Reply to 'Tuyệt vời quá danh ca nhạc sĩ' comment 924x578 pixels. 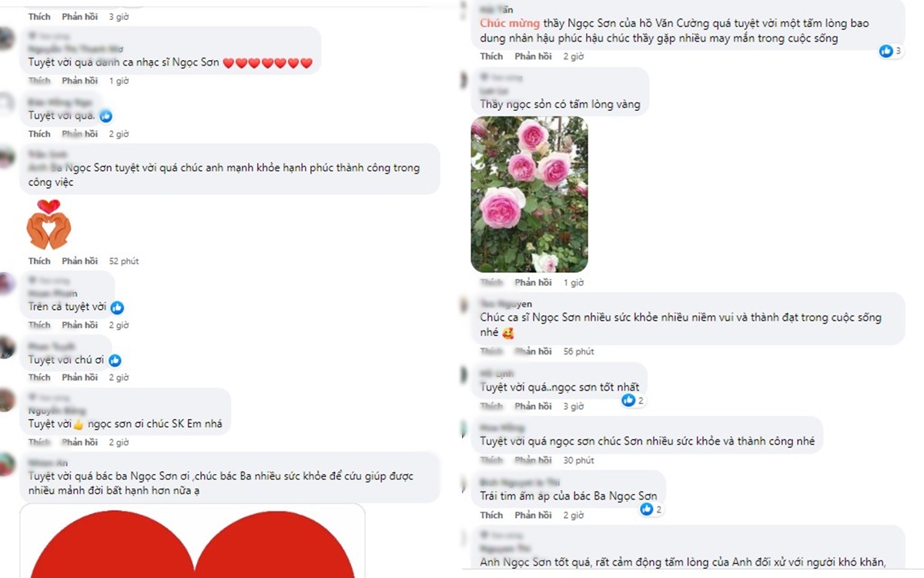tap(80, 81)
